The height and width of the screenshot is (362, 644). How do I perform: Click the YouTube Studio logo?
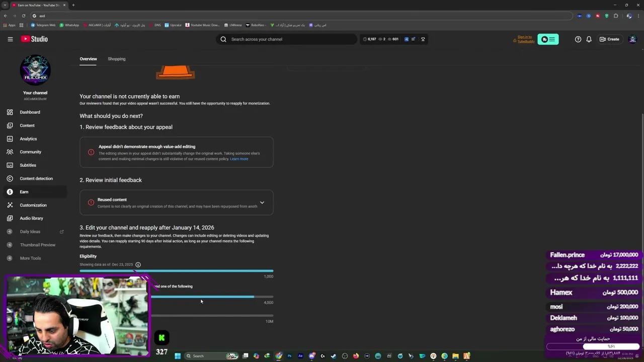pyautogui.click(x=34, y=39)
